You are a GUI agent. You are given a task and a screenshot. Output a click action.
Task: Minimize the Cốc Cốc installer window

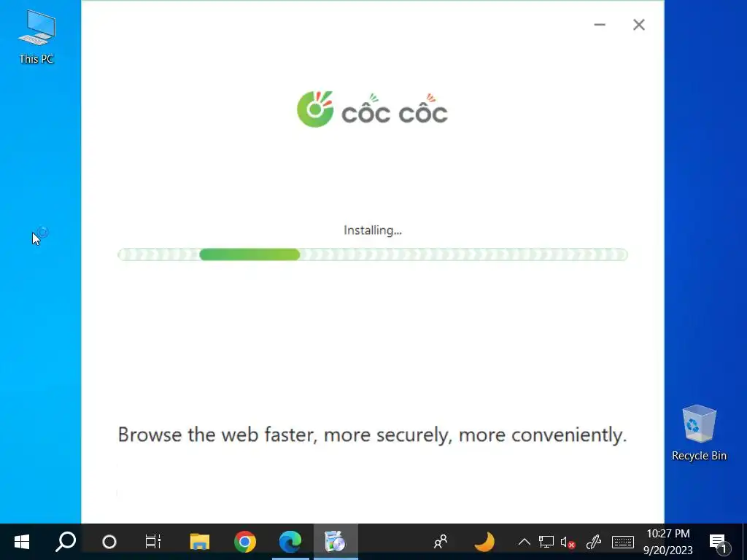600,25
